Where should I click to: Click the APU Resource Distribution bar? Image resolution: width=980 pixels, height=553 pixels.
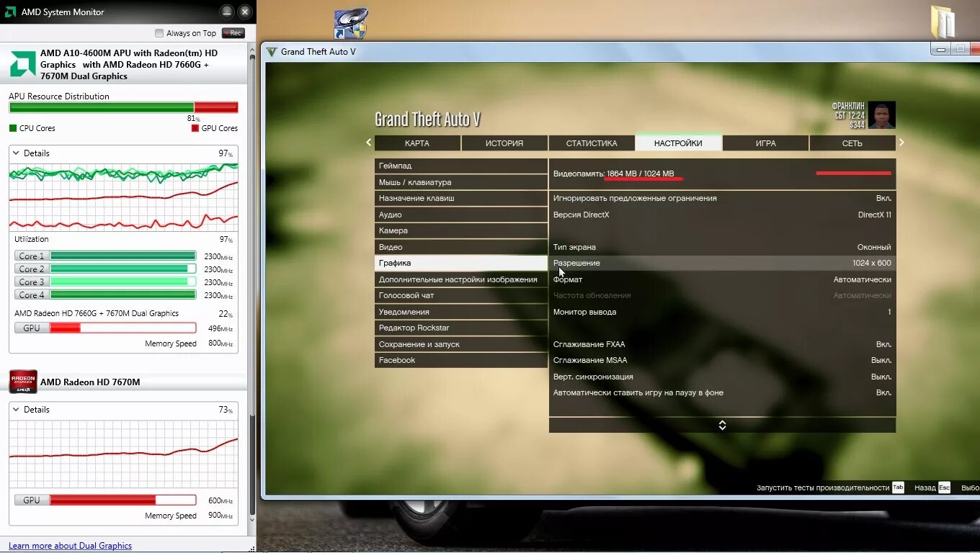coord(123,107)
